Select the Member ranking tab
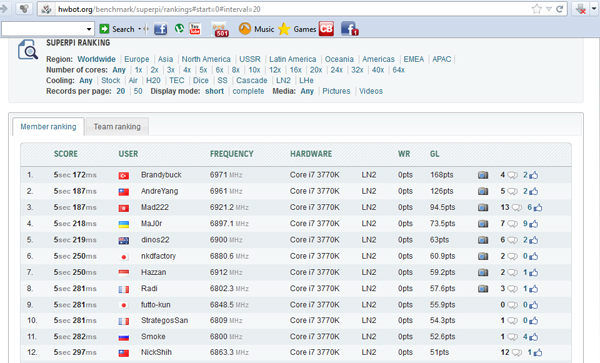The width and height of the screenshot is (600, 363). tap(48, 127)
